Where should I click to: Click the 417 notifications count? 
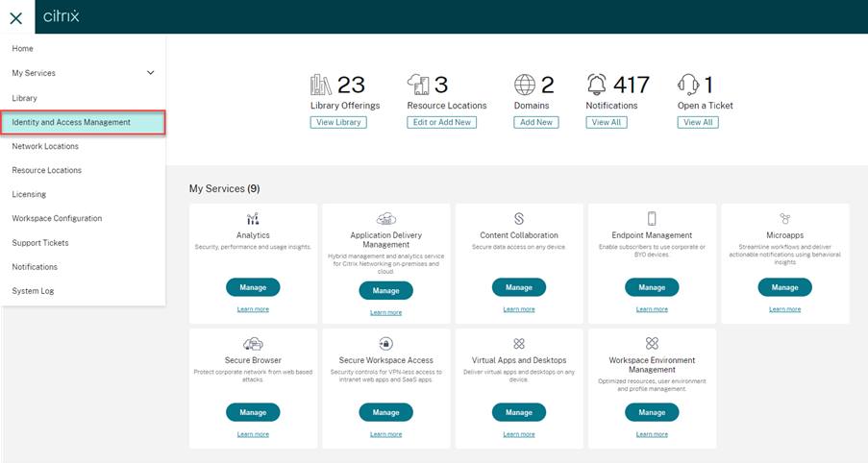(x=632, y=85)
